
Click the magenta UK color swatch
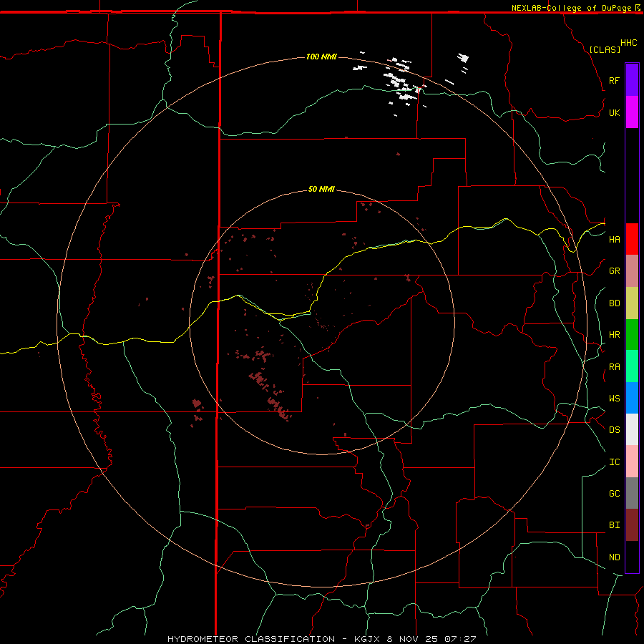coord(632,112)
